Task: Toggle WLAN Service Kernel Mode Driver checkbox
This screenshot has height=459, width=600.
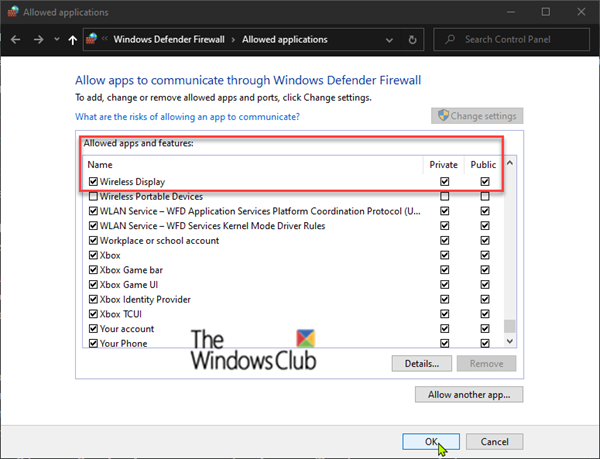Action: pos(93,226)
